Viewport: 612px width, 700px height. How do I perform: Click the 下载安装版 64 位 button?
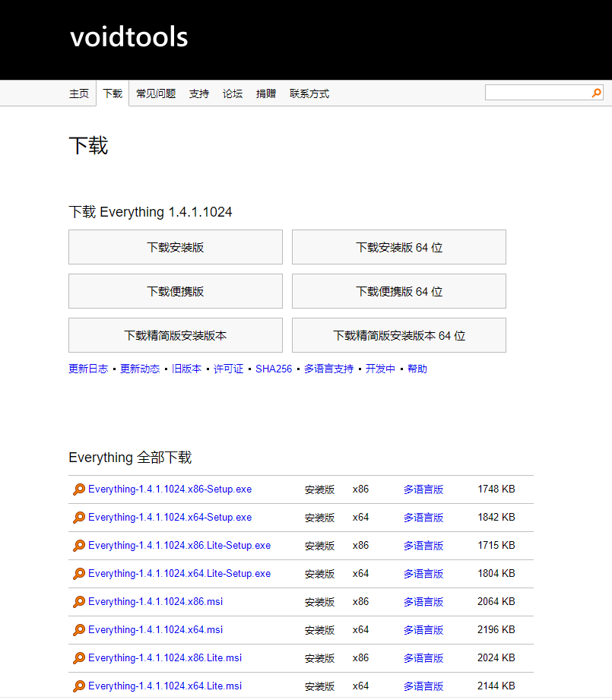[x=399, y=247]
